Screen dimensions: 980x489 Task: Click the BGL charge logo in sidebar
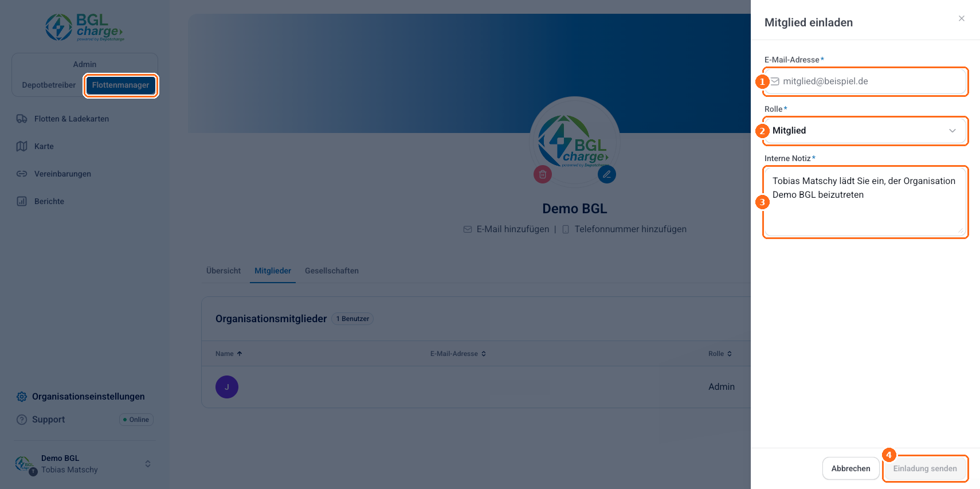click(85, 28)
